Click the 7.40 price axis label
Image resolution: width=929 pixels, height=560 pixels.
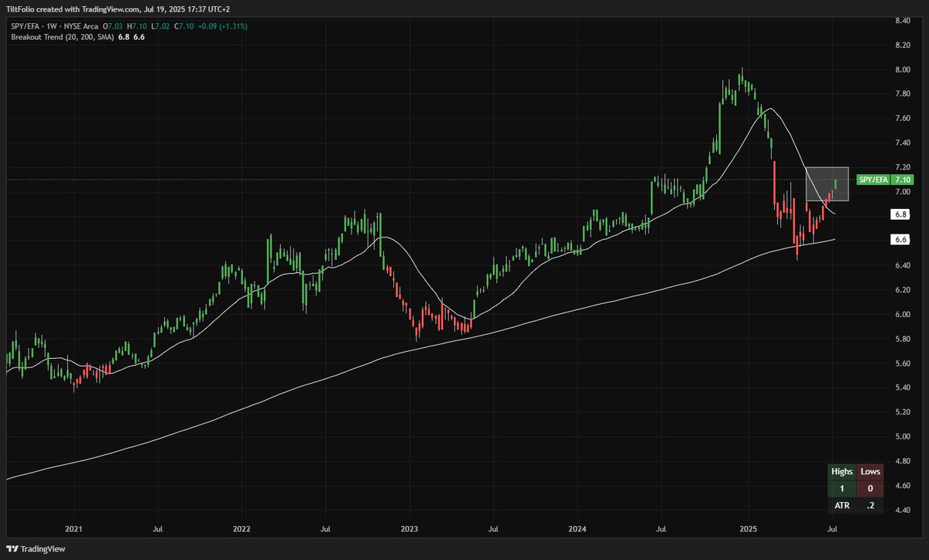pyautogui.click(x=902, y=143)
